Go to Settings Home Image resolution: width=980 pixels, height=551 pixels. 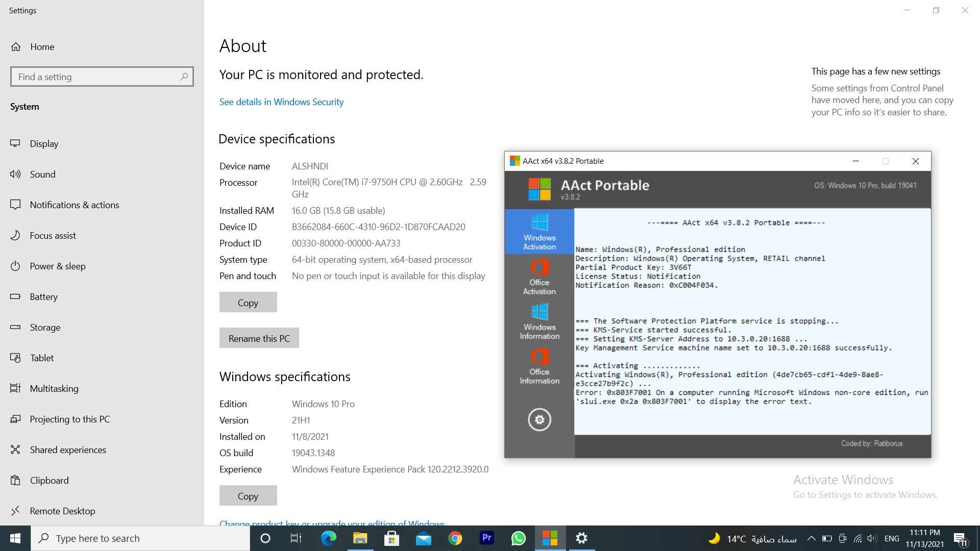(102, 47)
